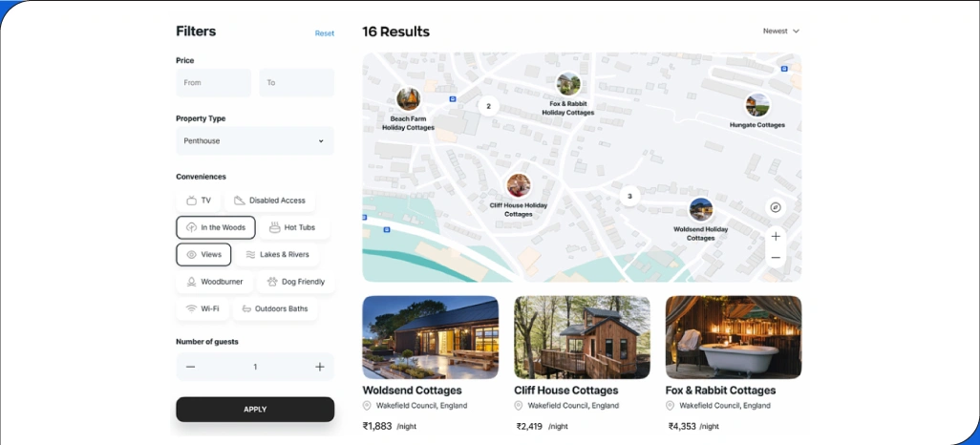
Task: Click the price From input field
Action: tap(213, 82)
